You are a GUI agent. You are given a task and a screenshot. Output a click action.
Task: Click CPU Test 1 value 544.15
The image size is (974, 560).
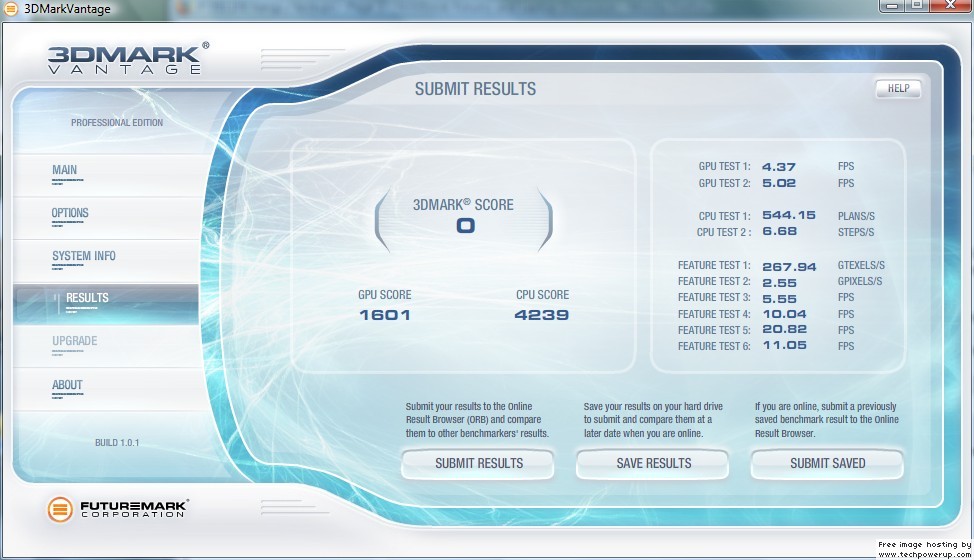pyautogui.click(x=789, y=215)
